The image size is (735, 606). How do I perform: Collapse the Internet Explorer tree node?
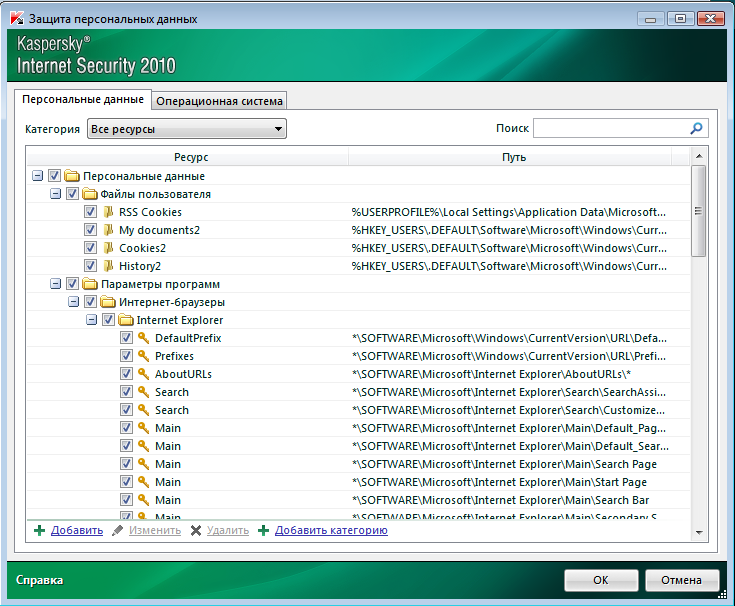pos(91,320)
